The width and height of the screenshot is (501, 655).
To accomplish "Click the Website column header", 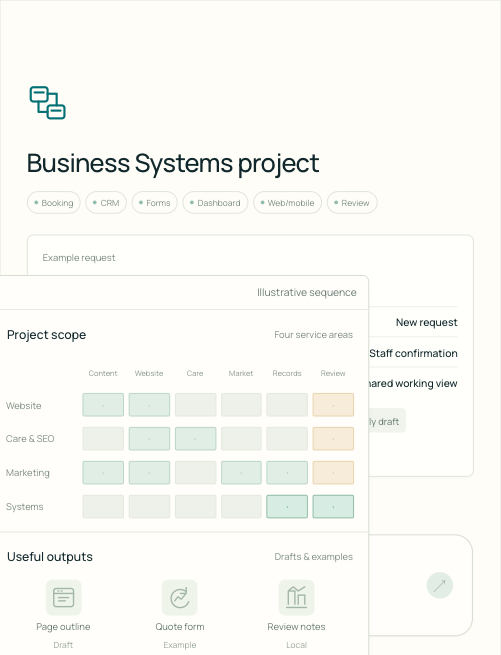I will (x=149, y=373).
